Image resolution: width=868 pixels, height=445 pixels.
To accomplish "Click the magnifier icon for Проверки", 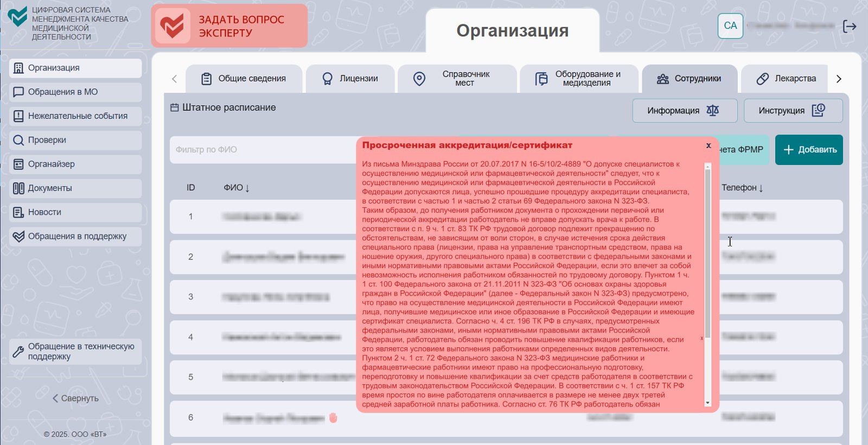I will pos(18,140).
